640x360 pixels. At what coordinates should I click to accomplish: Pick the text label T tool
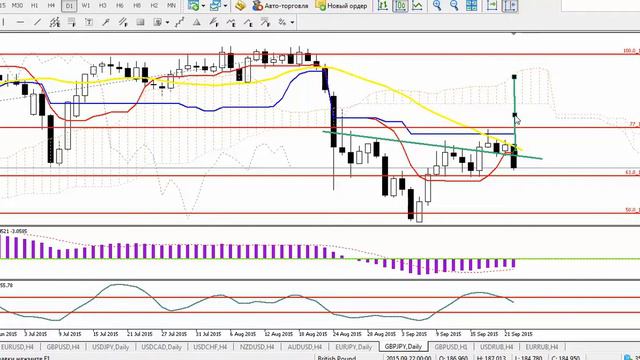(x=89, y=22)
